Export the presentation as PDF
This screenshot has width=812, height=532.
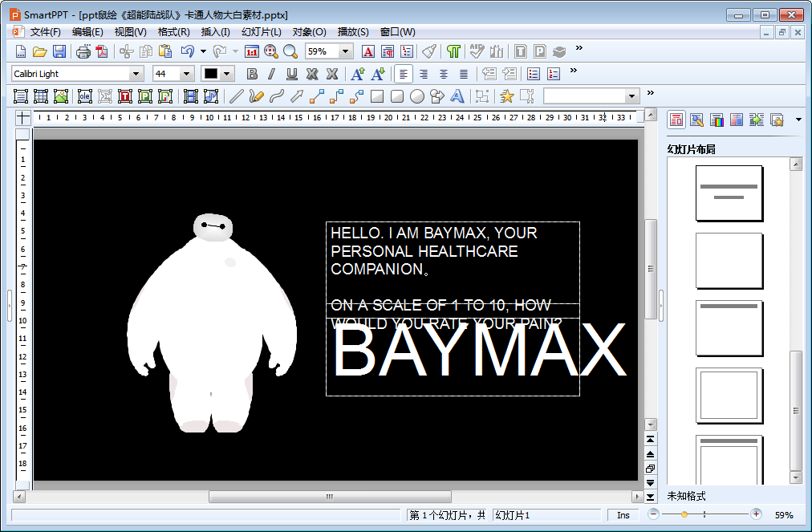(102, 51)
